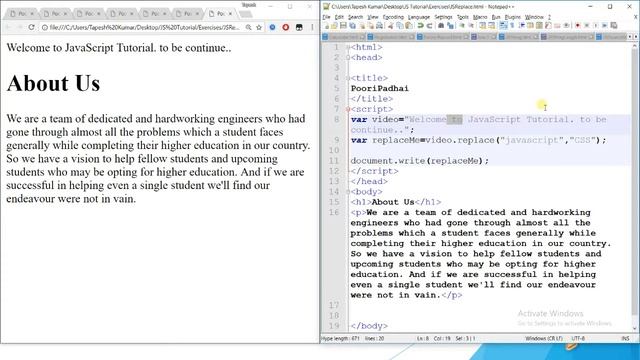Click the zoom magnifier icon in address bar

click(248, 27)
